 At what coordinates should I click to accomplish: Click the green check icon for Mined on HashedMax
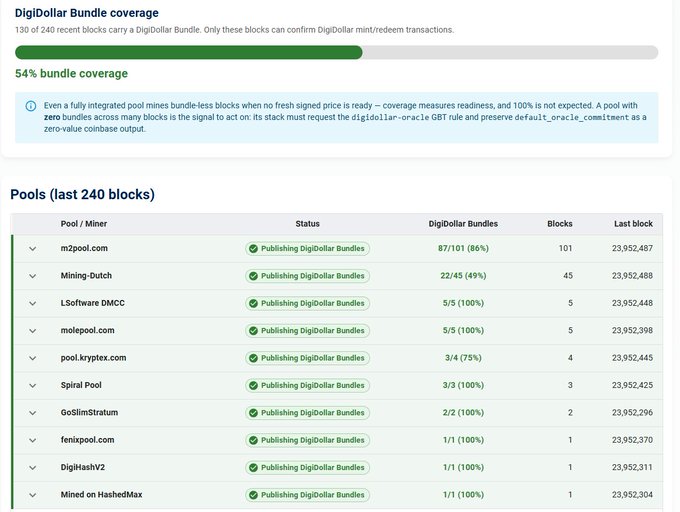pos(253,494)
